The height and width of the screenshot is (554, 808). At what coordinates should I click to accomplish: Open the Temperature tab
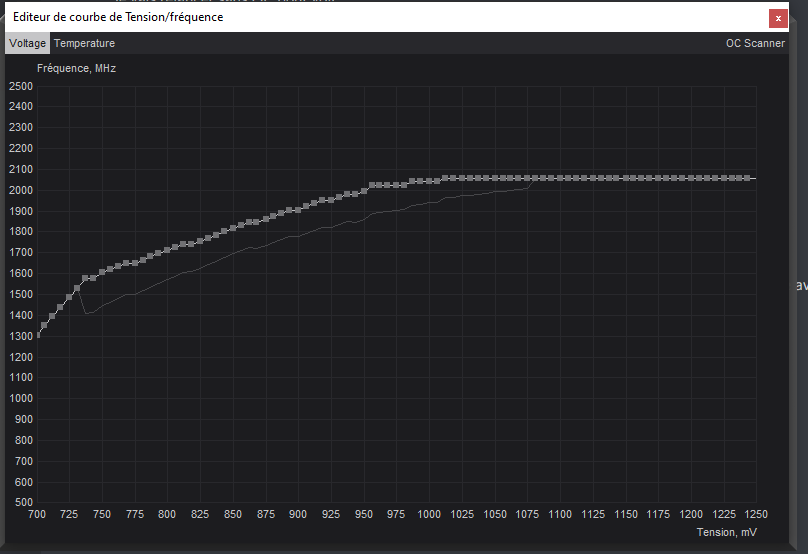point(84,43)
